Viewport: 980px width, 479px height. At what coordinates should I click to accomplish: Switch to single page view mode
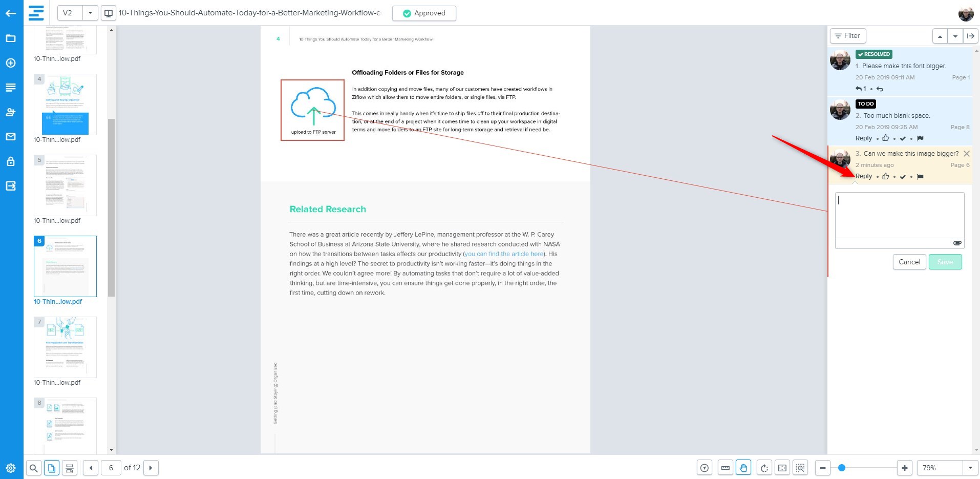click(51, 468)
